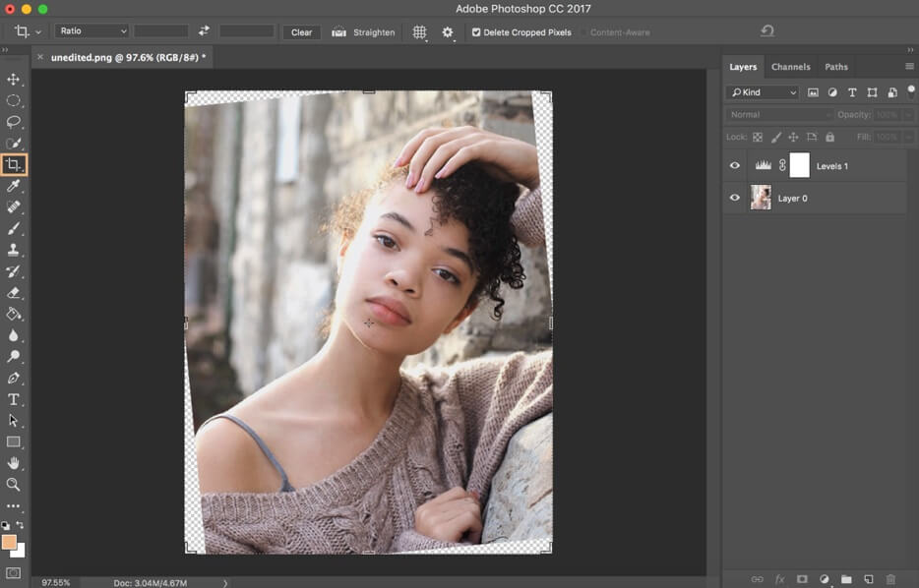Open the crop settings gear icon

(x=446, y=31)
